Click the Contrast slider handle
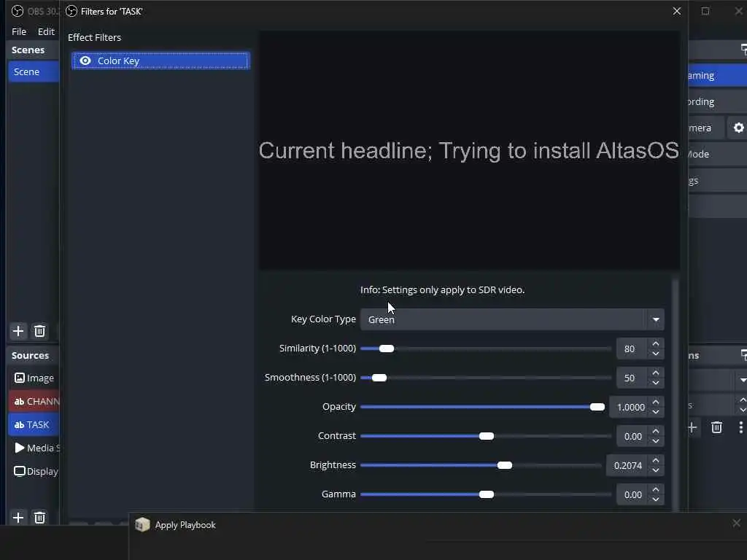 [487, 436]
